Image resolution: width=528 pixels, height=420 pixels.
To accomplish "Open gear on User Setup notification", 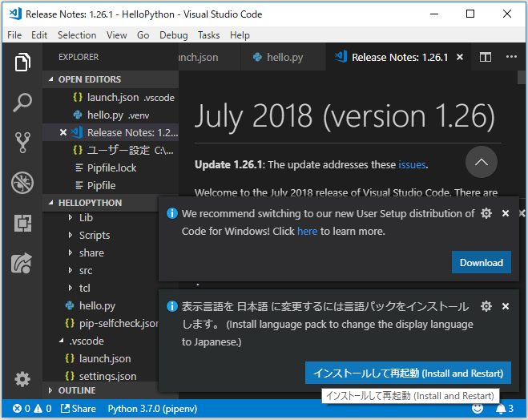I will (486, 213).
